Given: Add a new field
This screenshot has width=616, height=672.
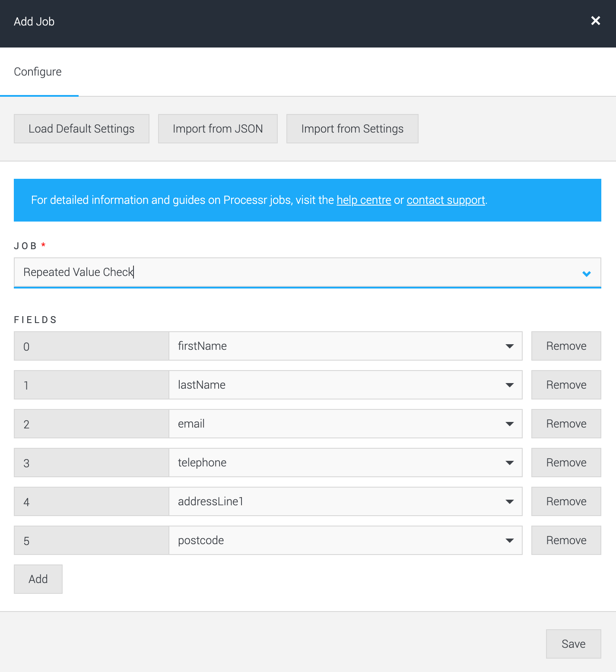Looking at the screenshot, I should tap(38, 579).
